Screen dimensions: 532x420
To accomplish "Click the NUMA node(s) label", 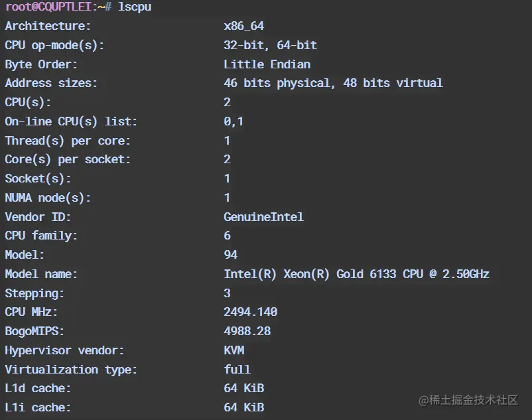I will pyautogui.click(x=48, y=198).
